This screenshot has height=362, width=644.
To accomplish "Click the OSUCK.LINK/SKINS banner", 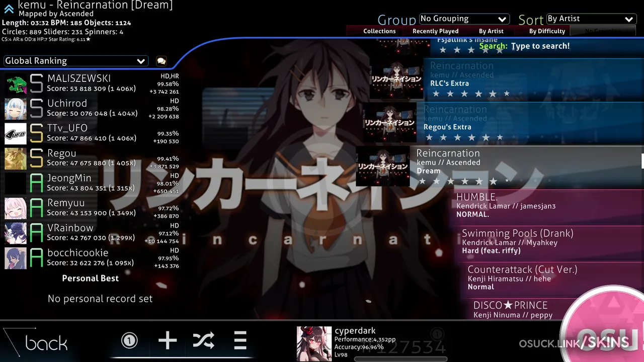I will [574, 343].
